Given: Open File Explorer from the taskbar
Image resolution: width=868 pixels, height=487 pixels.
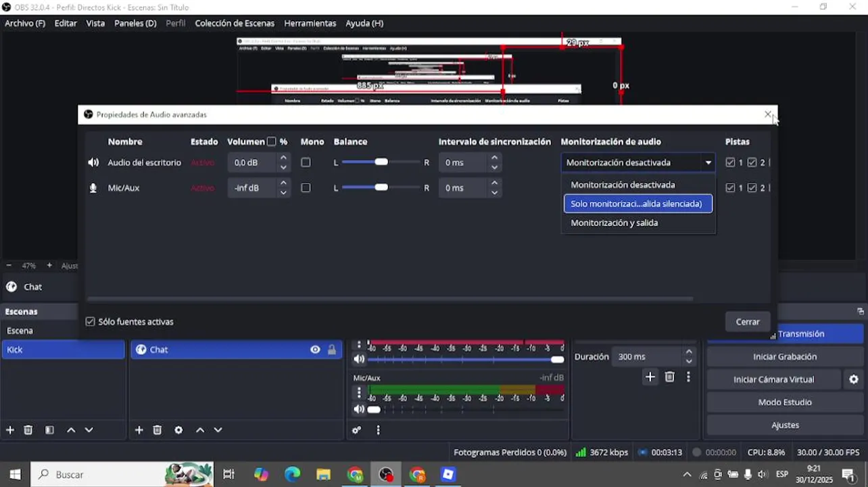Looking at the screenshot, I should pyautogui.click(x=323, y=474).
